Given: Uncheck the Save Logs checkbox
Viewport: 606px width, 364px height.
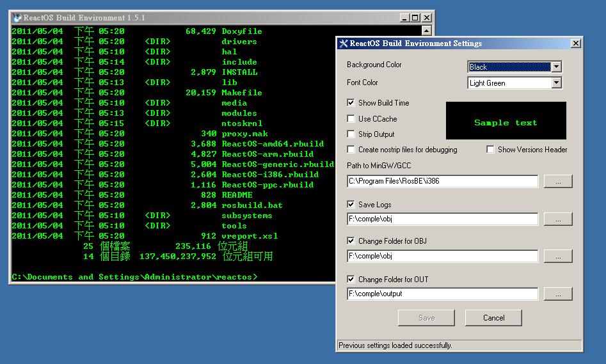Looking at the screenshot, I should (x=351, y=205).
